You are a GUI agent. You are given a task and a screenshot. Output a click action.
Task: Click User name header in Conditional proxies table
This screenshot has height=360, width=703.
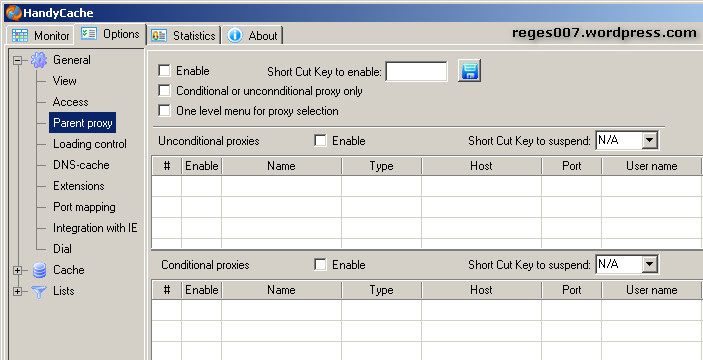click(651, 290)
